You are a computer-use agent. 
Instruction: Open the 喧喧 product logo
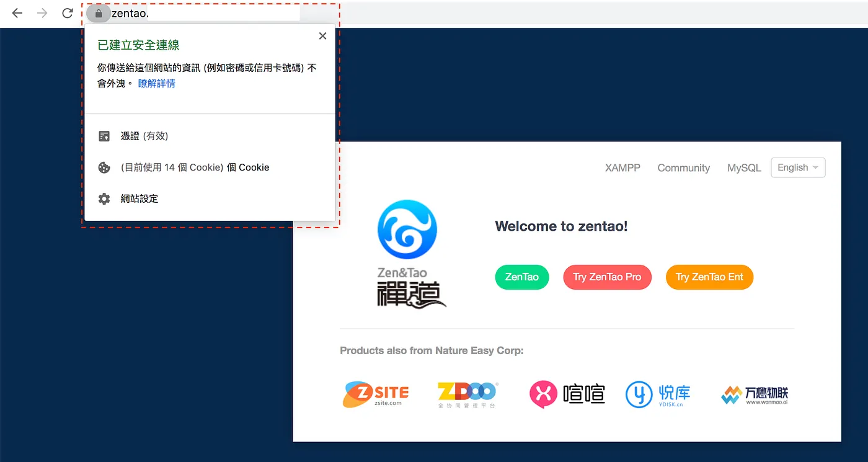click(567, 394)
